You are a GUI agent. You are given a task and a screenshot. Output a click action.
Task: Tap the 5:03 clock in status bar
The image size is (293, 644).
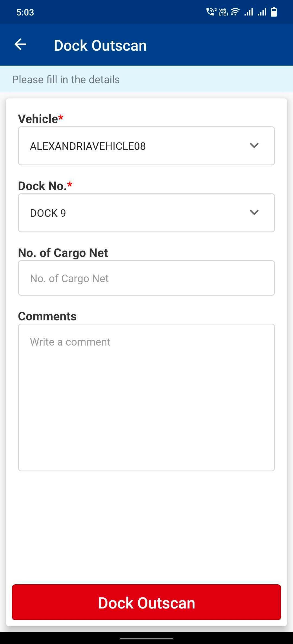[x=25, y=12]
